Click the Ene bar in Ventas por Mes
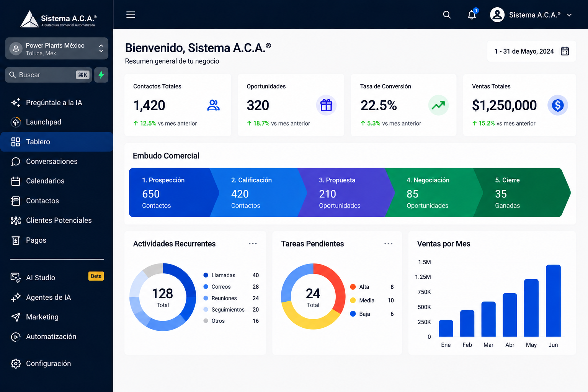This screenshot has height=392, width=588. click(x=446, y=328)
